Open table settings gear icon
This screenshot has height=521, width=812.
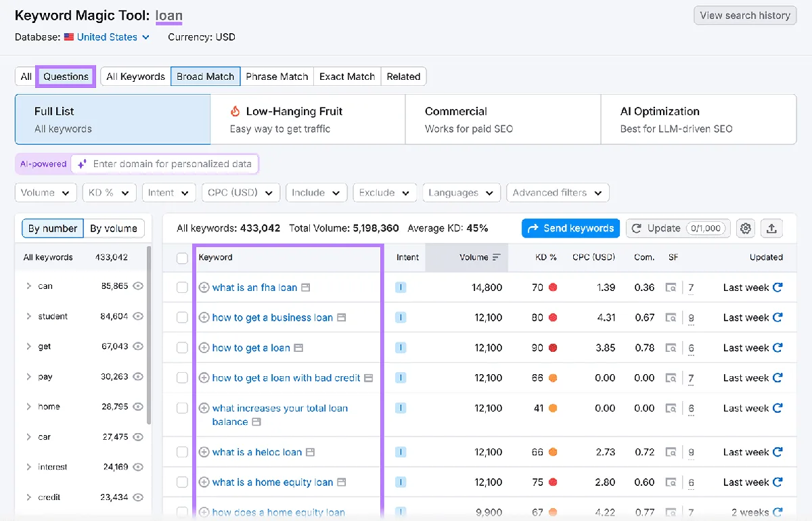pyautogui.click(x=746, y=229)
